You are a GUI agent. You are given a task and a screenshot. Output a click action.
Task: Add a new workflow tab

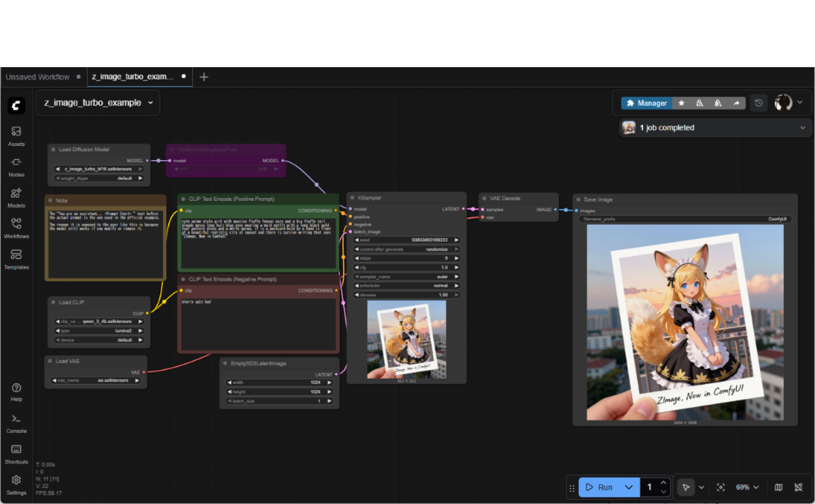coord(204,77)
